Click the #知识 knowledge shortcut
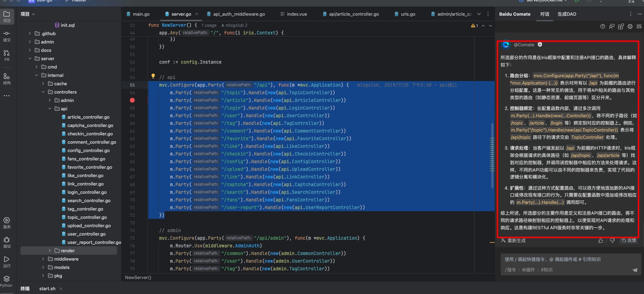Image resolution: width=644 pixels, height=294 pixels. [547, 270]
